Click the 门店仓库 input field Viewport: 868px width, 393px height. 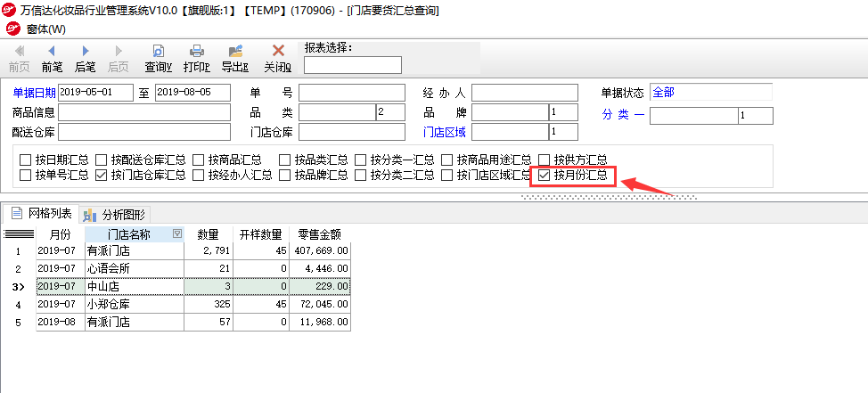pos(352,132)
